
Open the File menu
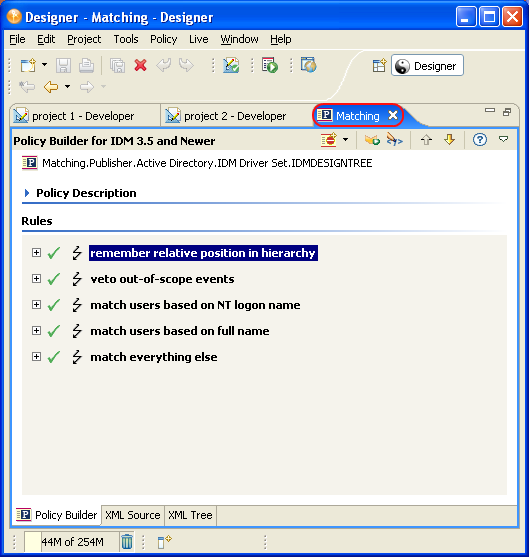[17, 39]
